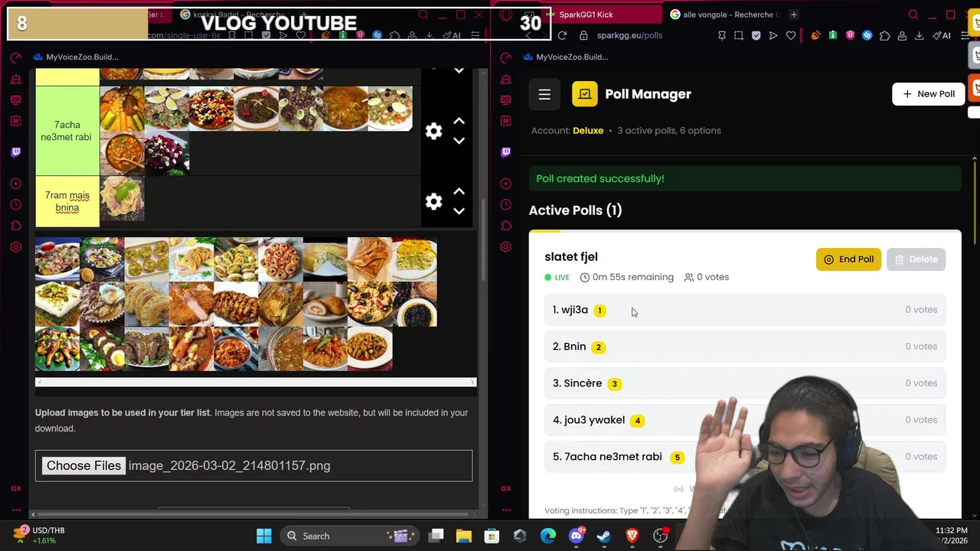Click the Deluxe account label
Screen dimensions: 980x551
[x=588, y=131]
